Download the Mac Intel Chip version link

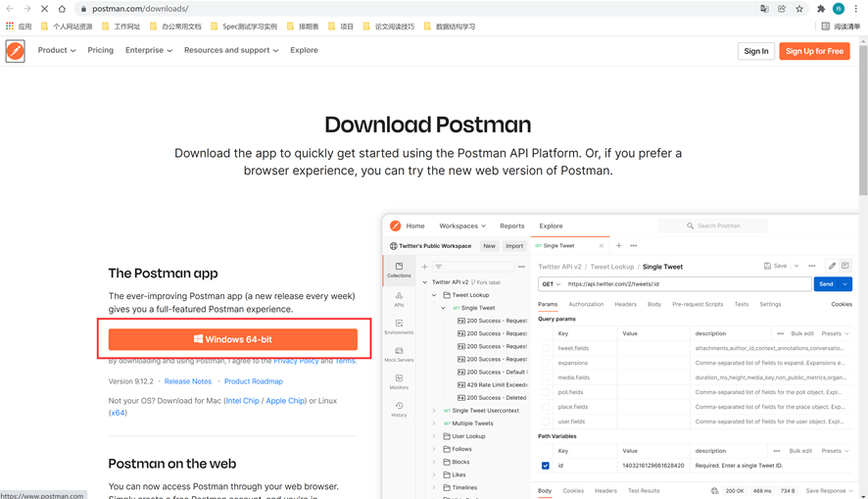pyautogui.click(x=242, y=401)
